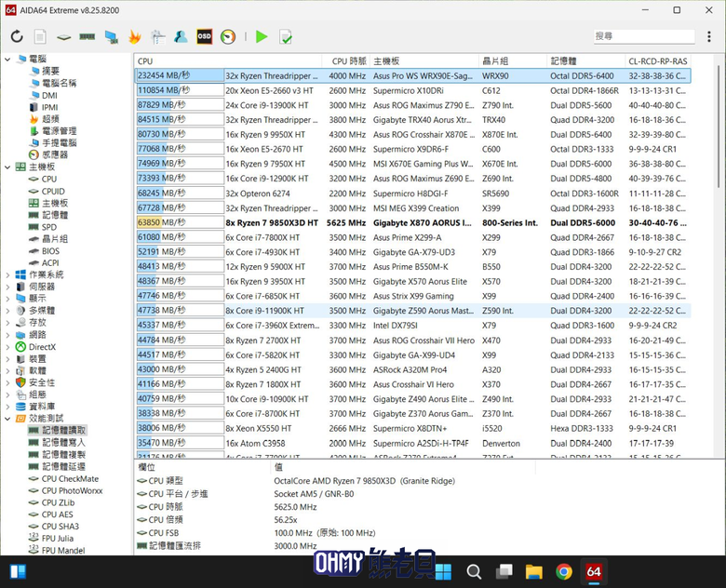Select IPMI tree item

[50, 107]
